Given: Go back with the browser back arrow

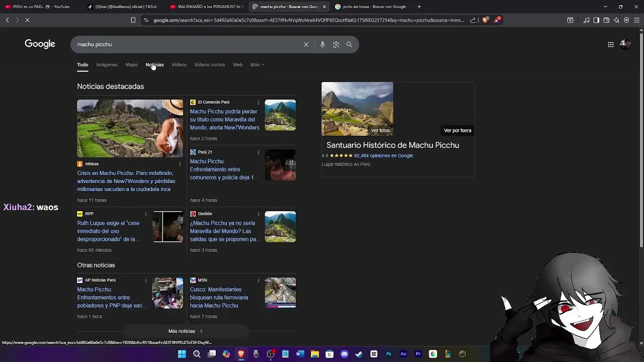Looking at the screenshot, I should [8, 20].
